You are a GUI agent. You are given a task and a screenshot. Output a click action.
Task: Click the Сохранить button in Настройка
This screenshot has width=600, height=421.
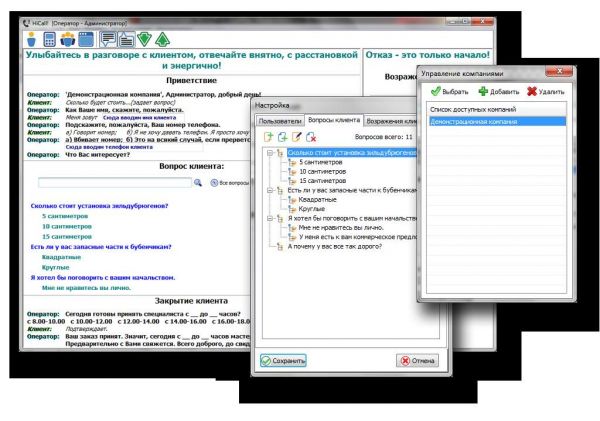(x=283, y=361)
